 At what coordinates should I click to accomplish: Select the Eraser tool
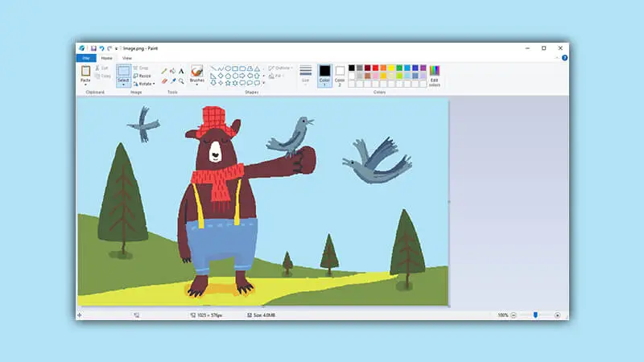(x=164, y=80)
